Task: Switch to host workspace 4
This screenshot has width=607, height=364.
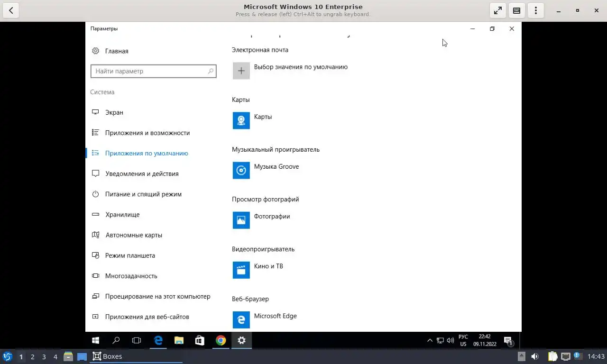Action: tap(55, 356)
